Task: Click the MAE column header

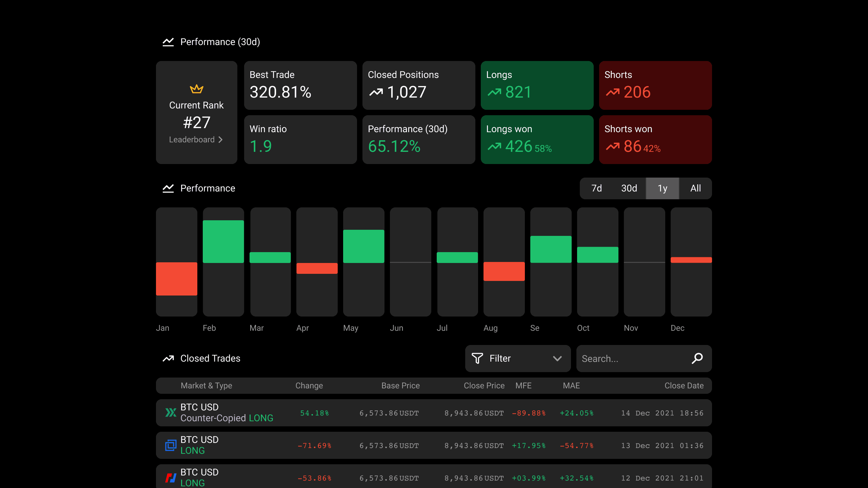Action: (x=571, y=386)
